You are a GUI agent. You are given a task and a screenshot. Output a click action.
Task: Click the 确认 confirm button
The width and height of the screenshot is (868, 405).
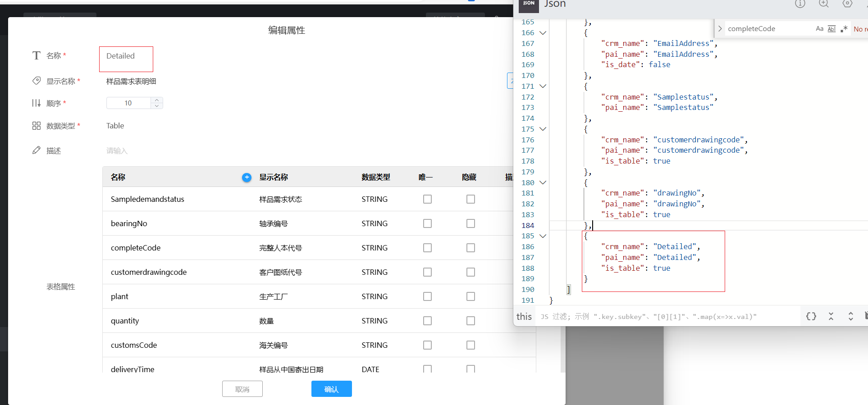point(331,389)
